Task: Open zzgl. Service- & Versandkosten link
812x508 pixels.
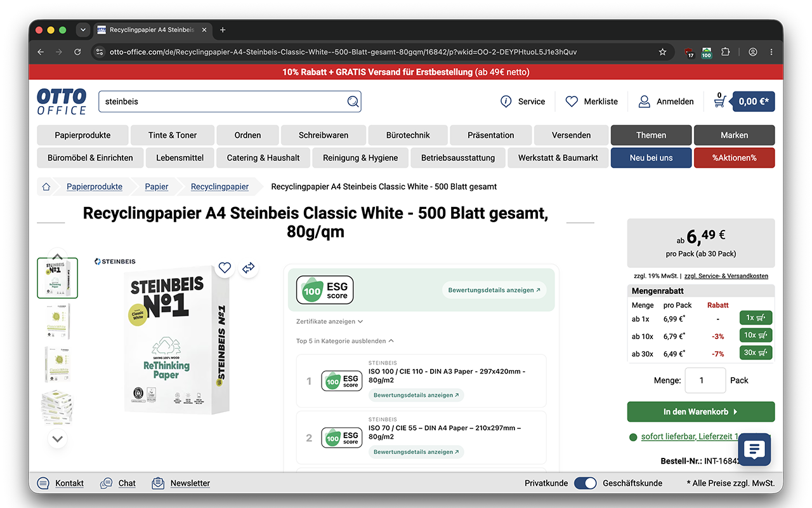Action: point(726,276)
